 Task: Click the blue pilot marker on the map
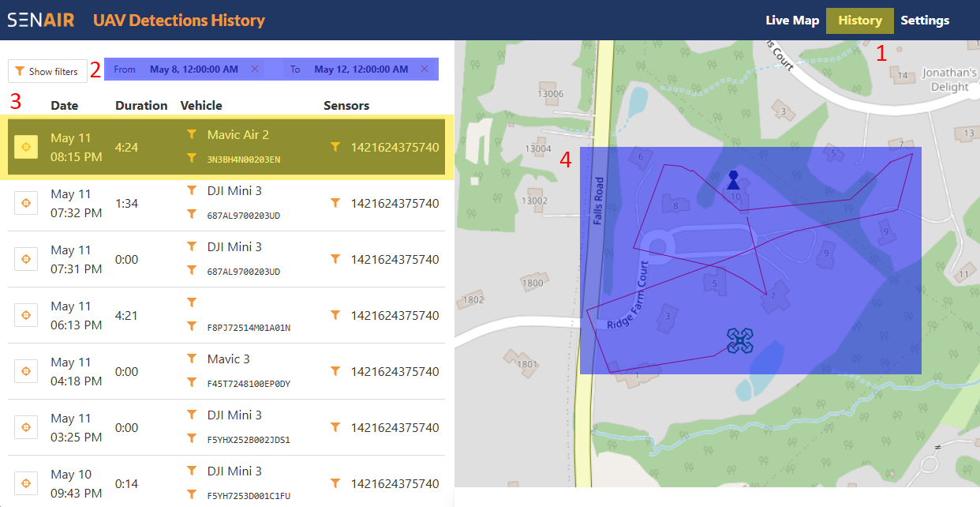click(733, 180)
